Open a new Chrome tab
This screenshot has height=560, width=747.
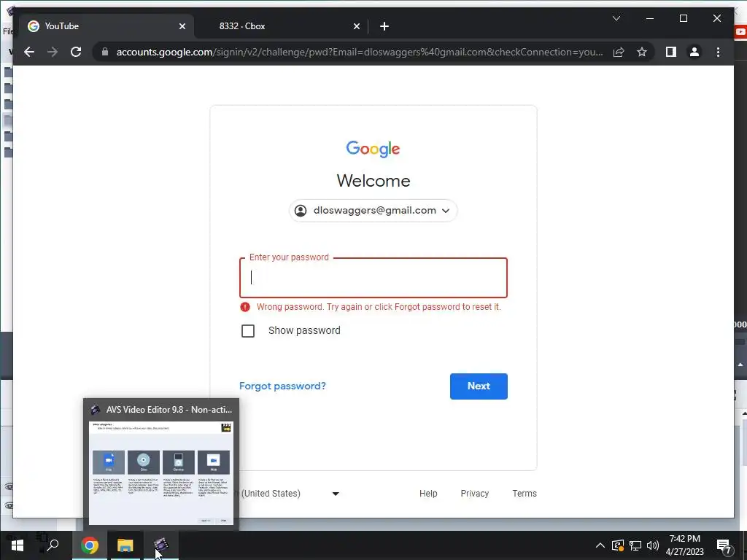tap(384, 26)
